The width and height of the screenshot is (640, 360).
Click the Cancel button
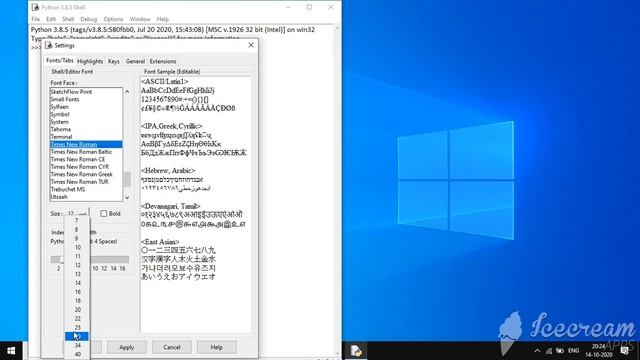pyautogui.click(x=172, y=347)
